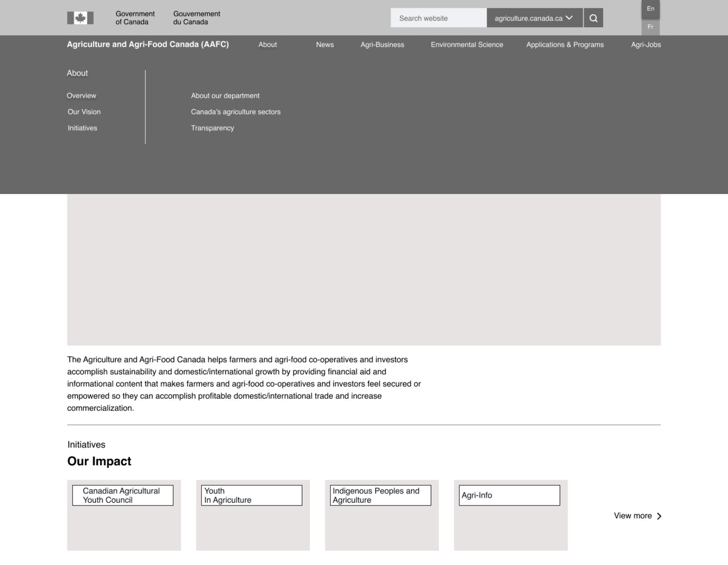The height and width of the screenshot is (565, 728).
Task: Select Initiatives in About submenu
Action: pyautogui.click(x=83, y=128)
